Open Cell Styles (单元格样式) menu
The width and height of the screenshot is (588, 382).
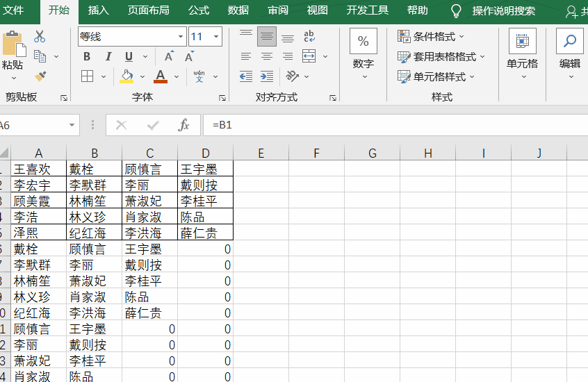436,77
